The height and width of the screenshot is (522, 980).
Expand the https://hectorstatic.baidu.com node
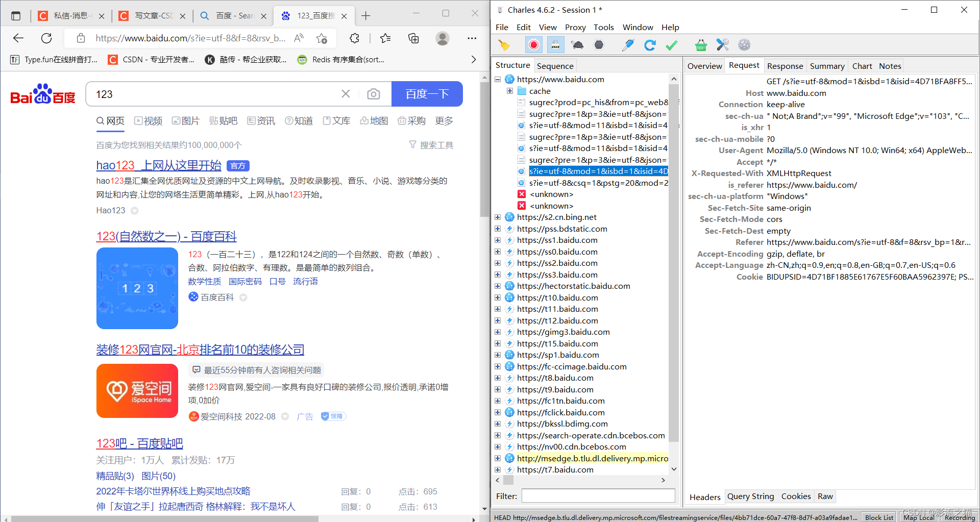coord(498,286)
